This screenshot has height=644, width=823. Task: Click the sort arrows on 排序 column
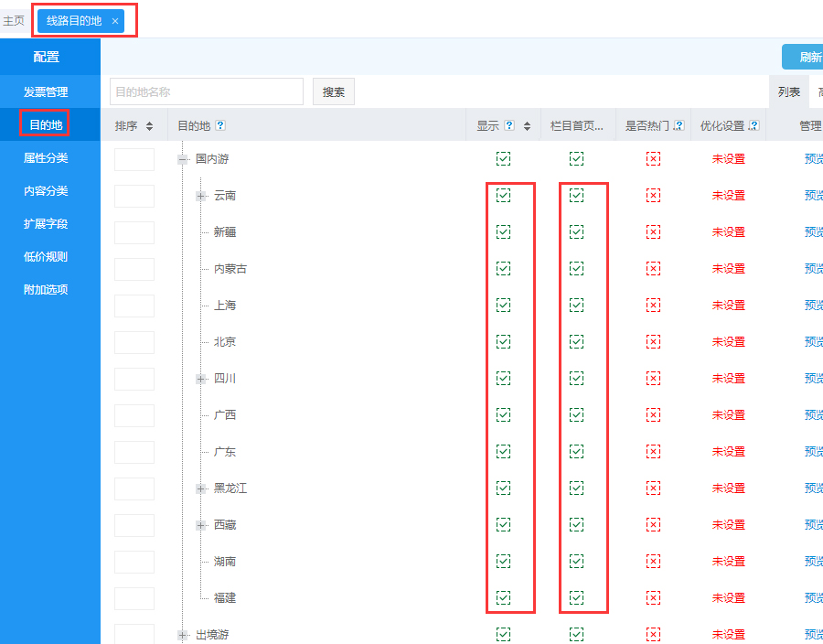150,125
